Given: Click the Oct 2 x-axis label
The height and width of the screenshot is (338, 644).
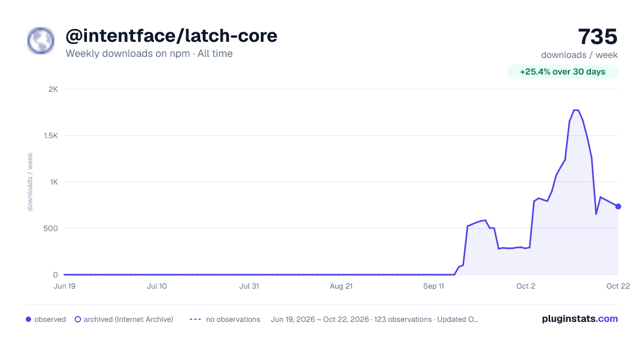Looking at the screenshot, I should (x=526, y=286).
